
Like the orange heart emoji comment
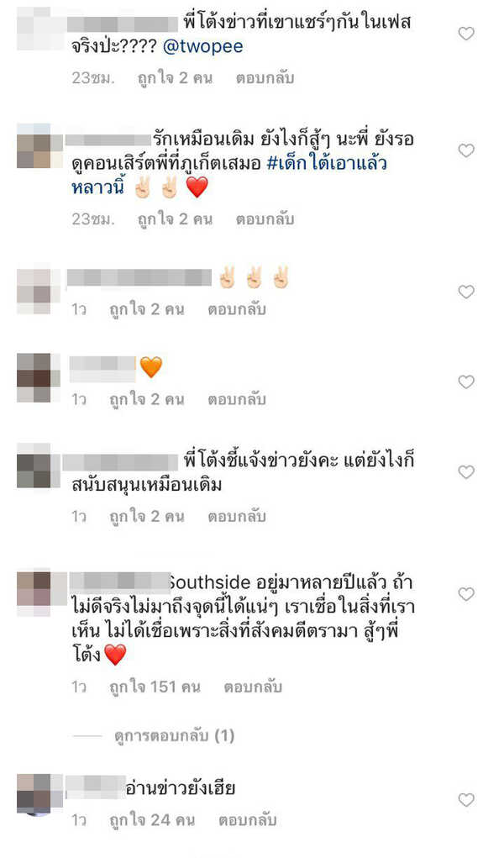pyautogui.click(x=465, y=382)
